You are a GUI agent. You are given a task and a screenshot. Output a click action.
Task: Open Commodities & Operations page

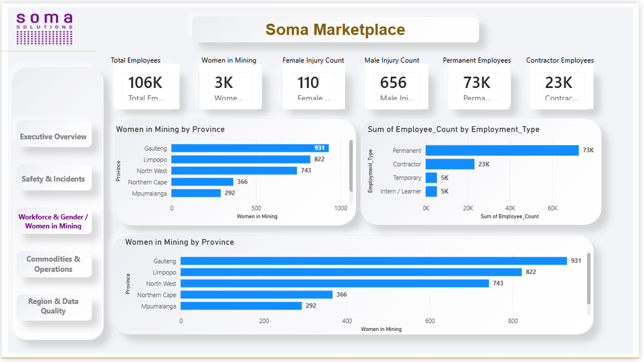(x=54, y=264)
